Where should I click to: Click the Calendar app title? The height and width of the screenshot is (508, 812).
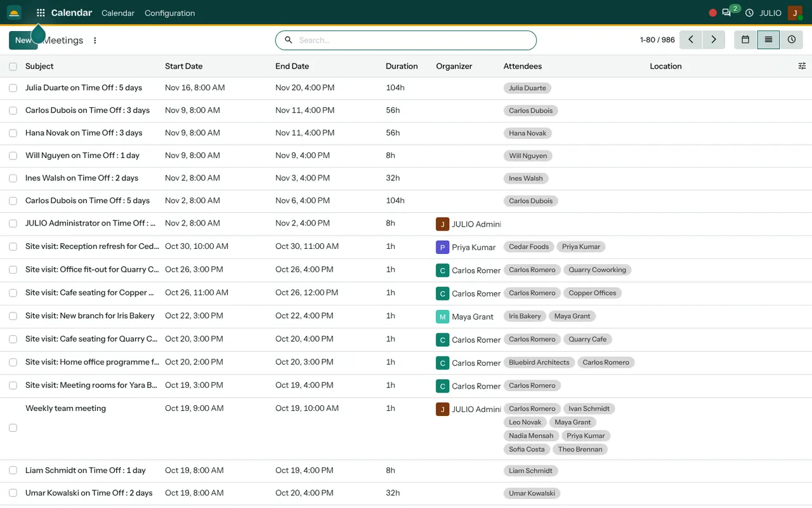click(x=72, y=13)
